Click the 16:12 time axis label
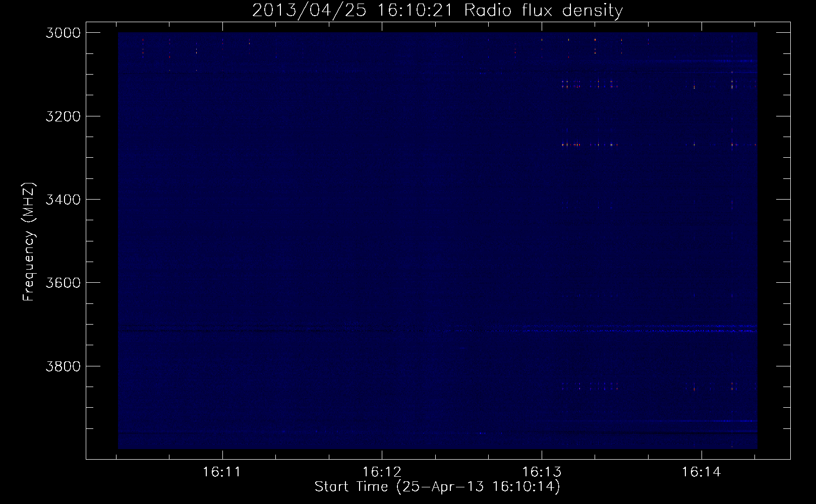Viewport: 816px width, 504px height. pos(382,472)
